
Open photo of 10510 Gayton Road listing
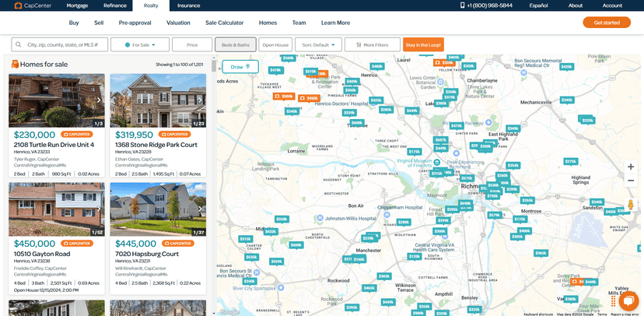click(57, 209)
